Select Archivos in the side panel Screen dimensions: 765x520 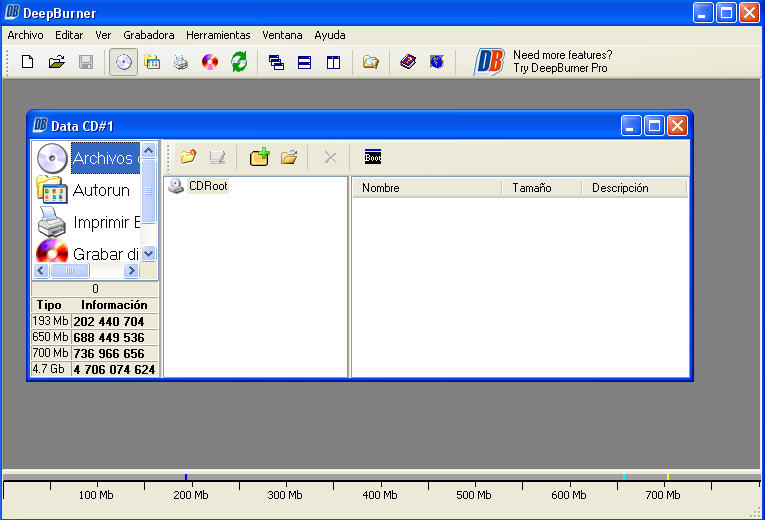click(x=106, y=158)
